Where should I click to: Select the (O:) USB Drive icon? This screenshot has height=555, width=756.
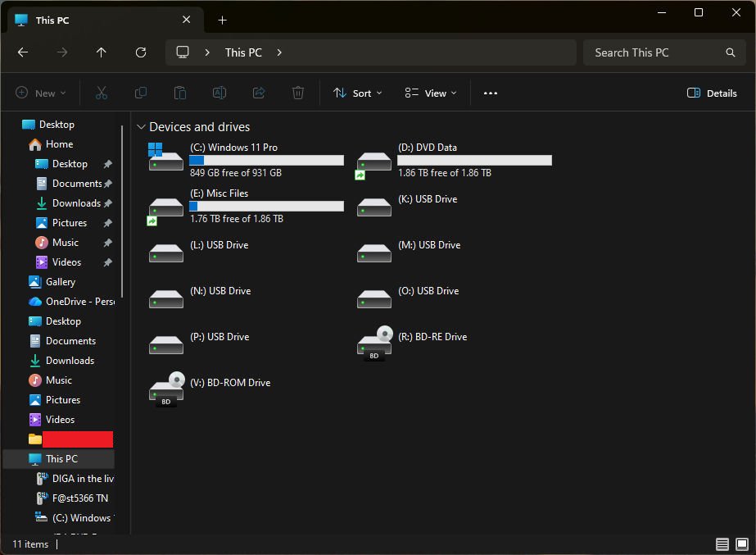coord(374,299)
